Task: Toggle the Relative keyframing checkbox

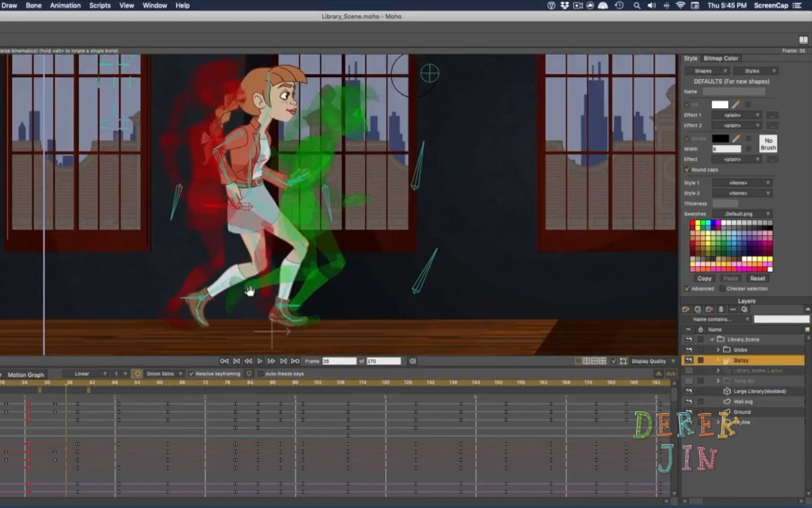Action: 191,373
